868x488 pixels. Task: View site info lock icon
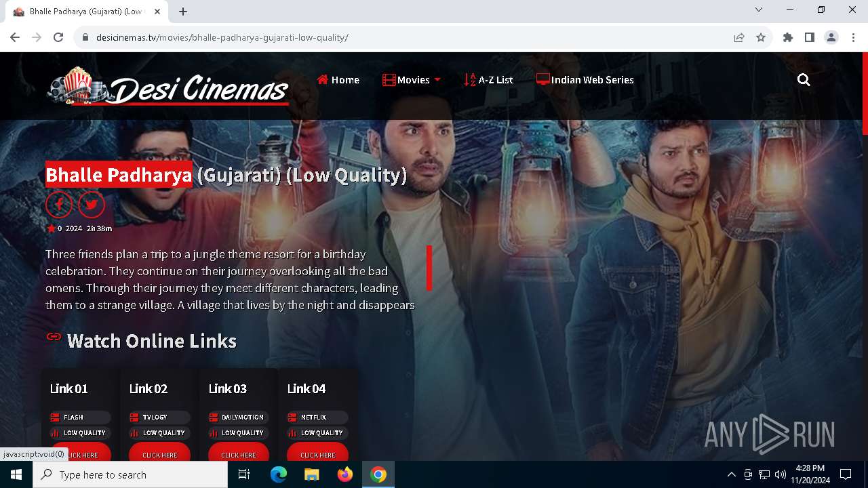click(85, 37)
